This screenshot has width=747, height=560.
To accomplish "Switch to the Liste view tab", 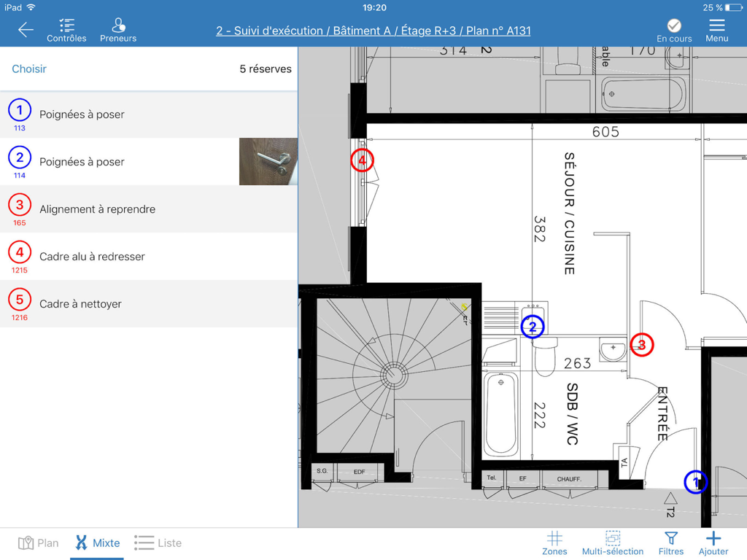I will click(x=158, y=542).
